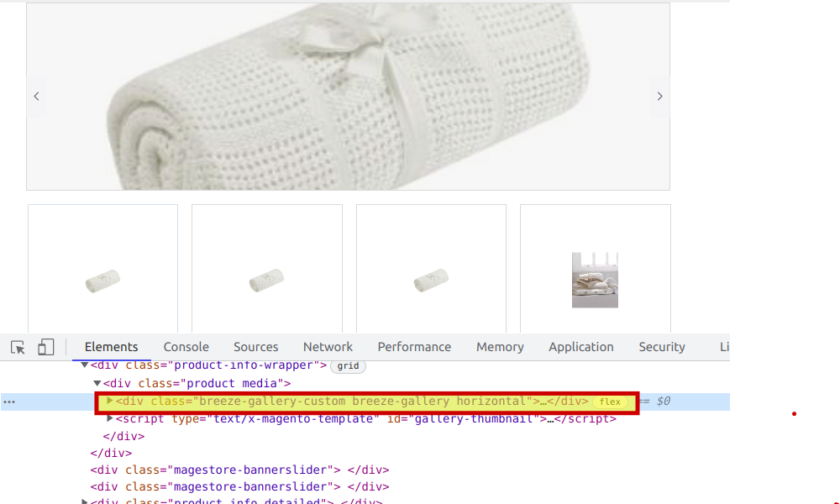Open the Console tab
Image resolution: width=840 pixels, height=504 pixels.
pos(186,347)
